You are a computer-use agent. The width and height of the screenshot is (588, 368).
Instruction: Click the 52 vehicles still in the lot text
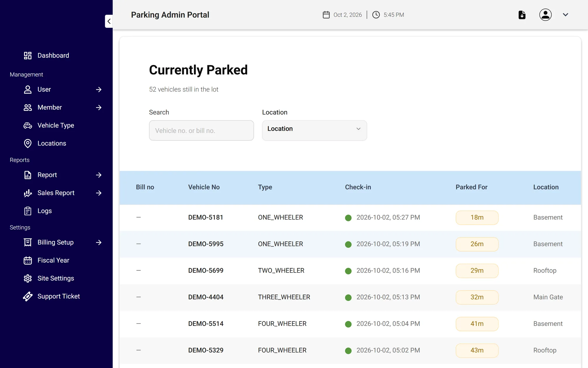[x=184, y=89]
